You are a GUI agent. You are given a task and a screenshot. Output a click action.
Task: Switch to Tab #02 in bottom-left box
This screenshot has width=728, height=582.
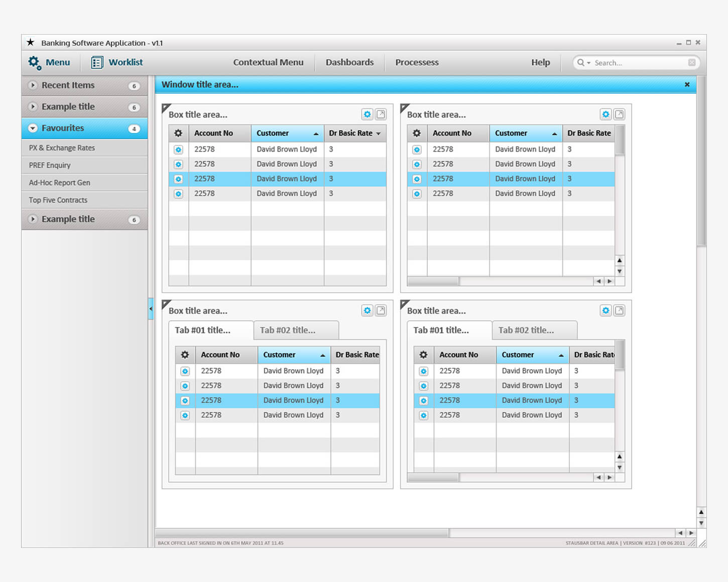click(x=296, y=330)
